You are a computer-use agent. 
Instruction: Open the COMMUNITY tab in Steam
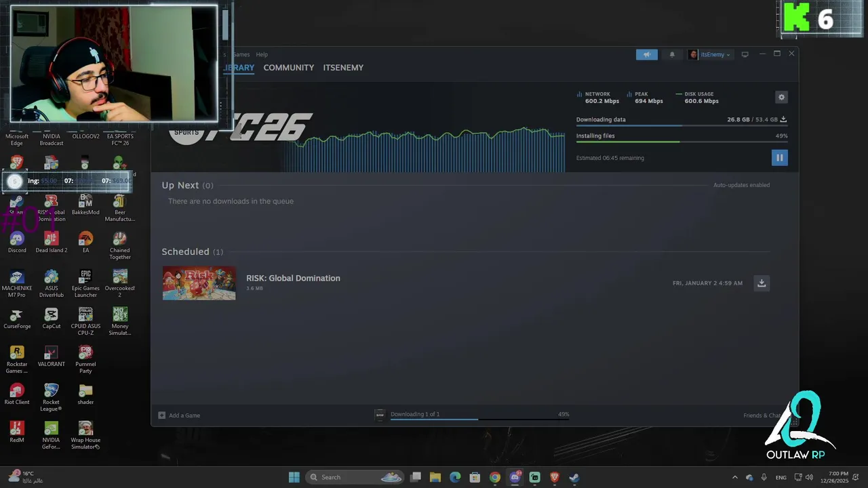pyautogui.click(x=288, y=68)
